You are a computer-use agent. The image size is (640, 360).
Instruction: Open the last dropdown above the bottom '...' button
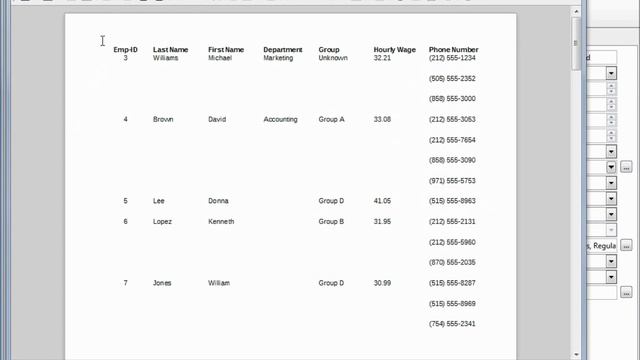tap(611, 277)
